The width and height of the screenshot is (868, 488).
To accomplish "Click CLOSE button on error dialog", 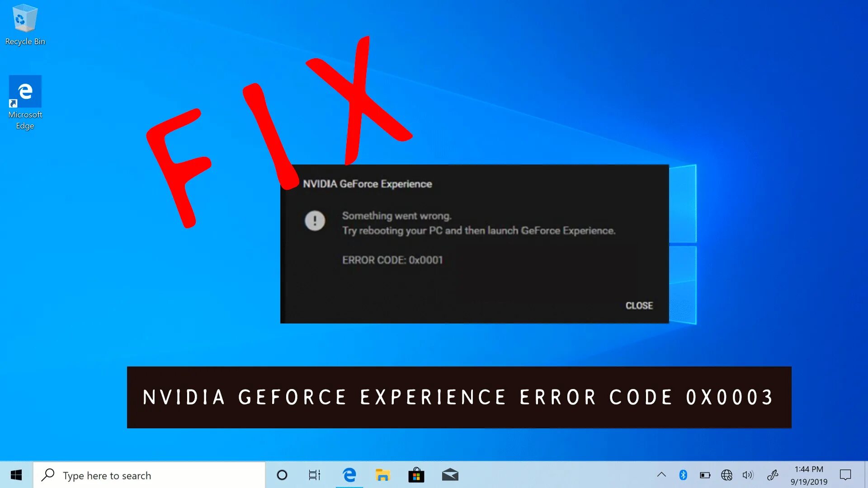I will point(639,305).
